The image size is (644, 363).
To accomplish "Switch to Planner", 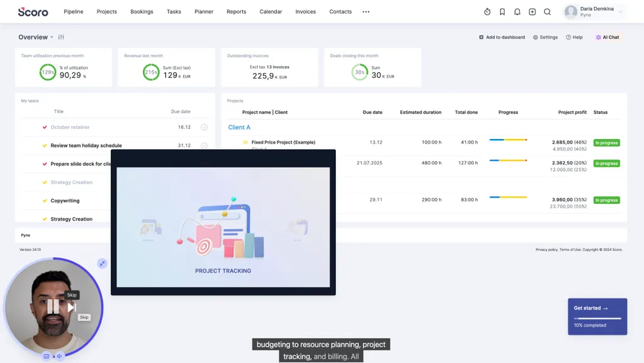I will point(204,11).
